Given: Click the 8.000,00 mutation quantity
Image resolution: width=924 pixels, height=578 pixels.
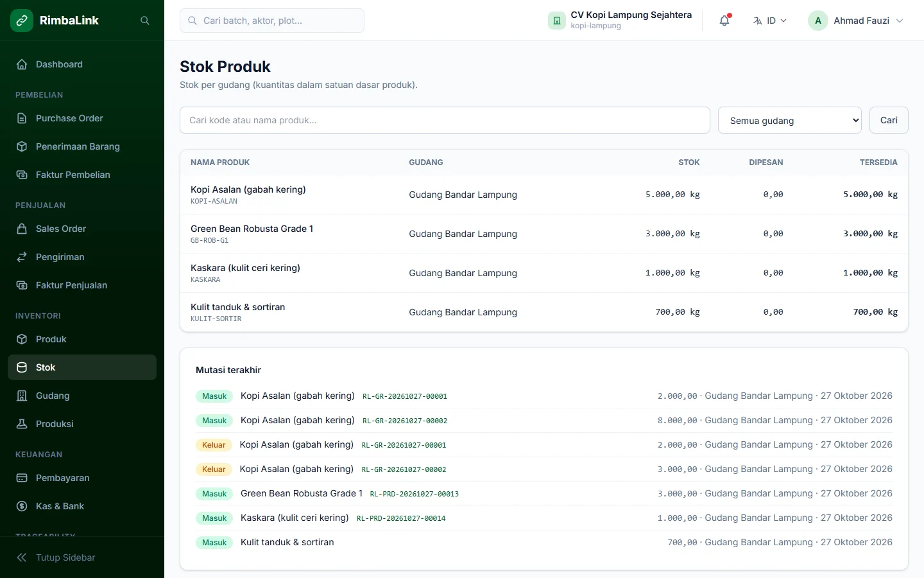Looking at the screenshot, I should click(677, 421).
